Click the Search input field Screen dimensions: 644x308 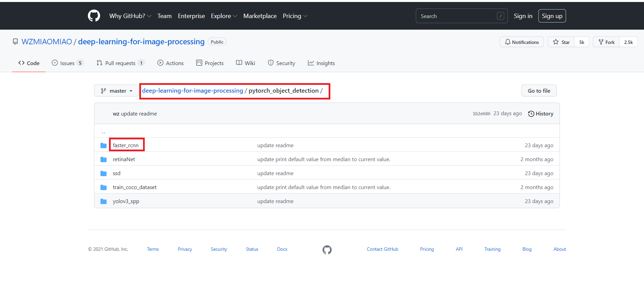461,16
